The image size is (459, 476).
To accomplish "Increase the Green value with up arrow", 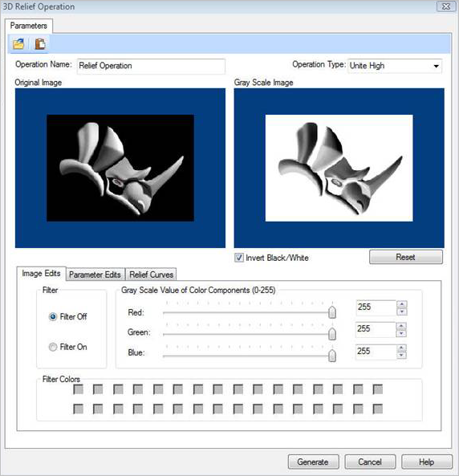I will click(x=401, y=327).
